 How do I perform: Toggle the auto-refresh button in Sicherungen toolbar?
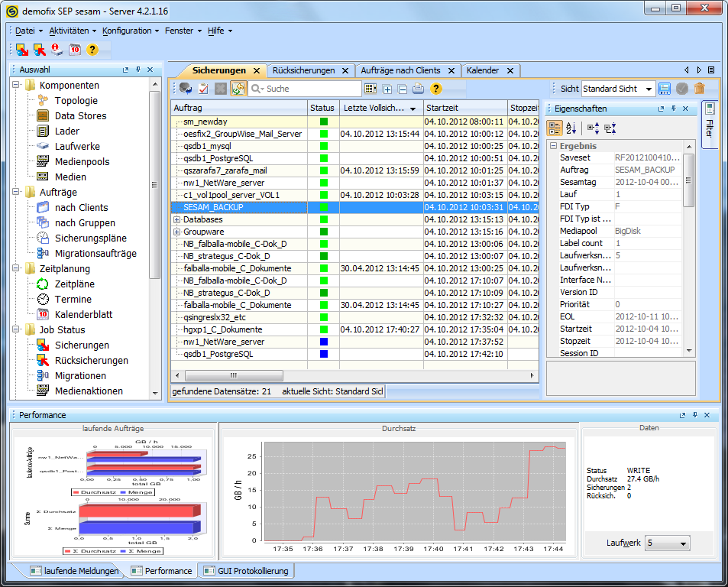pos(238,89)
